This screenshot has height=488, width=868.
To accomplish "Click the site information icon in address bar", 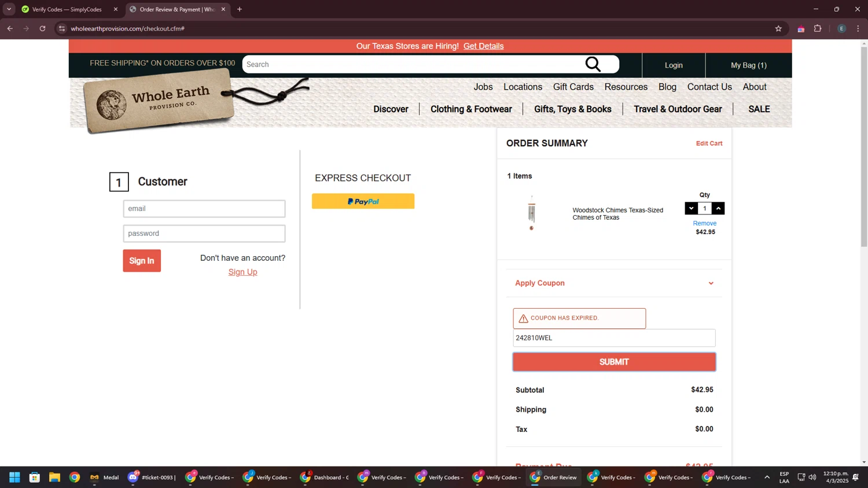I will (62, 28).
